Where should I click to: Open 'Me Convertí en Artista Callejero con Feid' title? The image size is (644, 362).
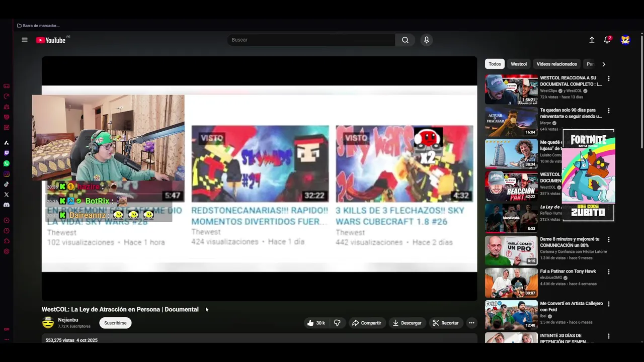tap(571, 307)
